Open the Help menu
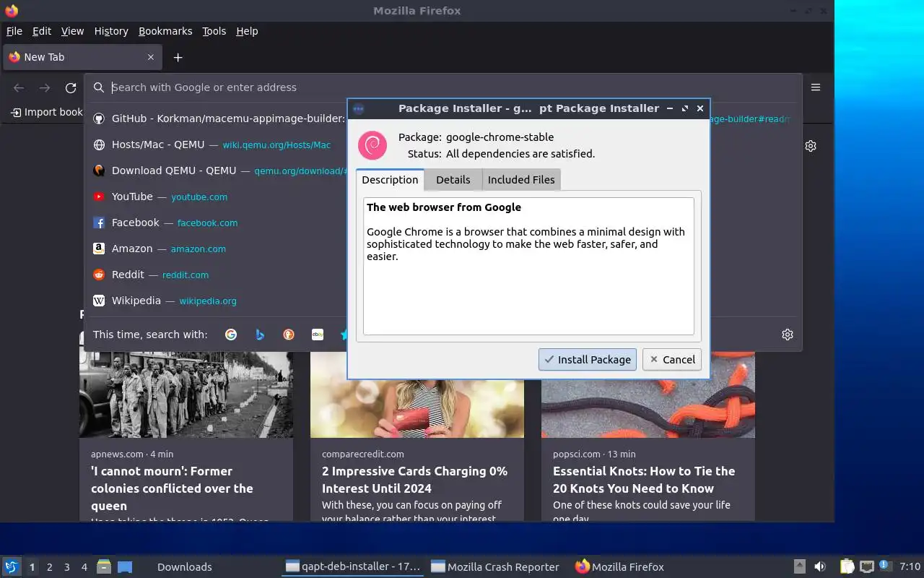 [247, 31]
